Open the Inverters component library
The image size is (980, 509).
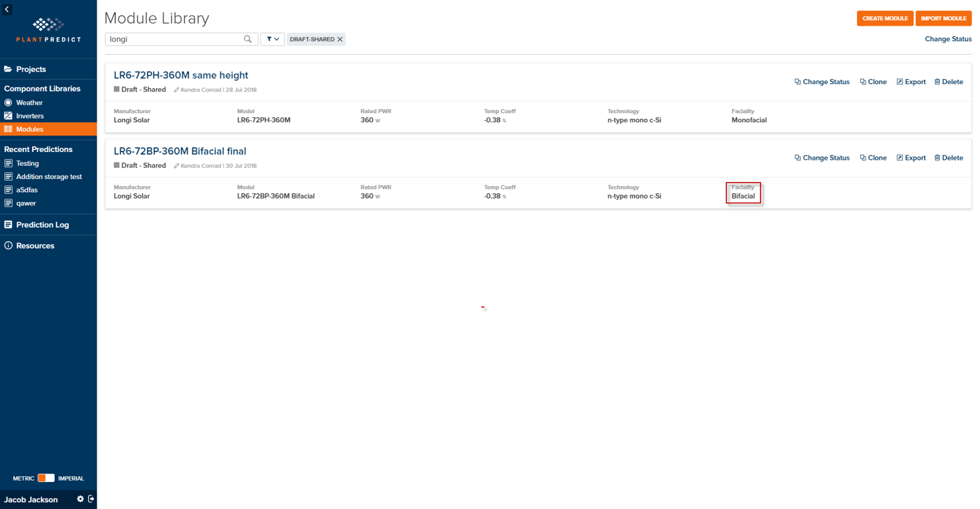(30, 116)
